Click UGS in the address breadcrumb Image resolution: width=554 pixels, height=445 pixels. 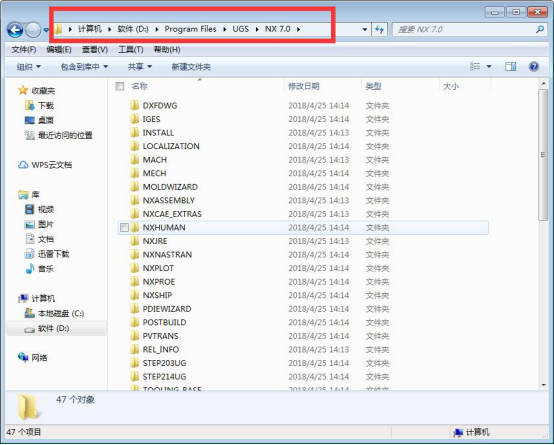pos(241,29)
